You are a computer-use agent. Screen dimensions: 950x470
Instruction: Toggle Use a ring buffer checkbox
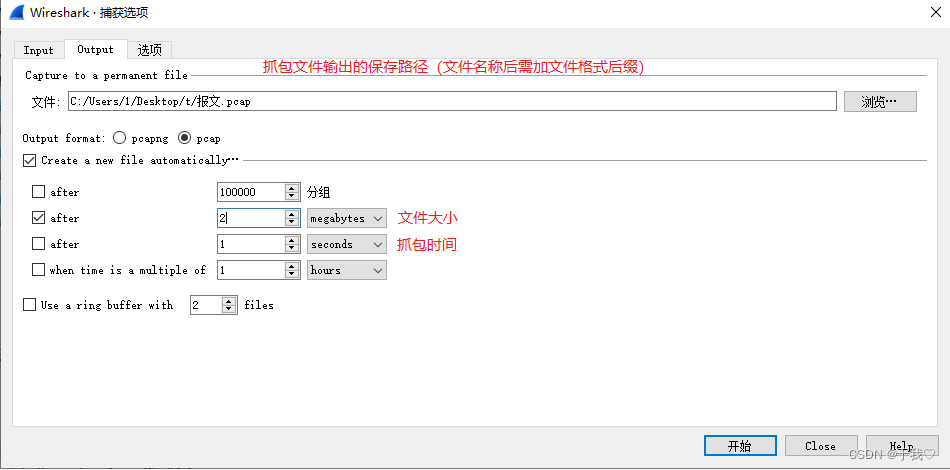29,305
